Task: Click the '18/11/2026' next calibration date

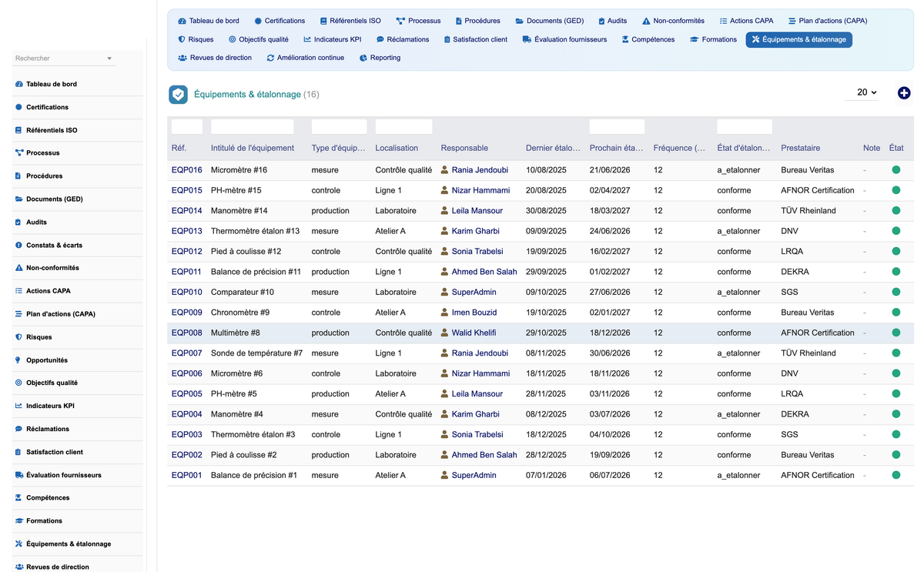Action: point(610,373)
